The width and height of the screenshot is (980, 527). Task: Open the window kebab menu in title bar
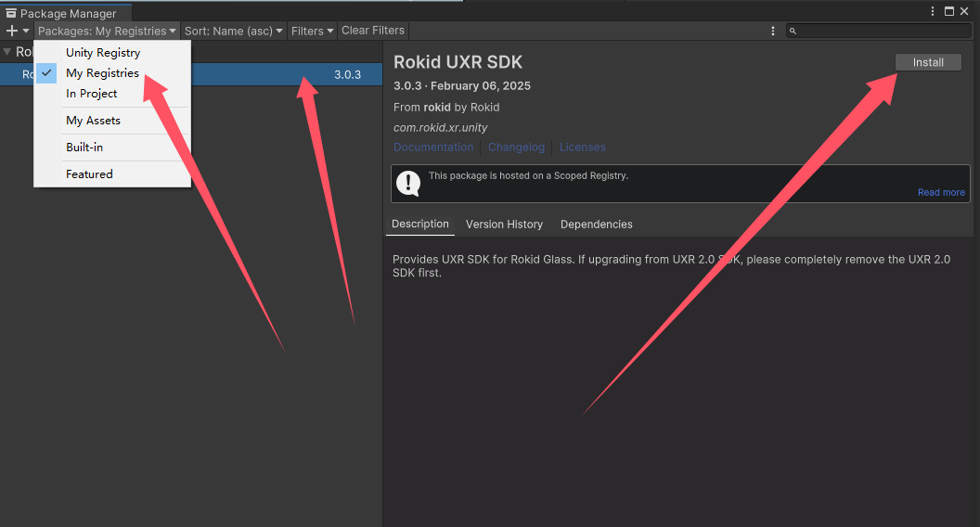(933, 11)
